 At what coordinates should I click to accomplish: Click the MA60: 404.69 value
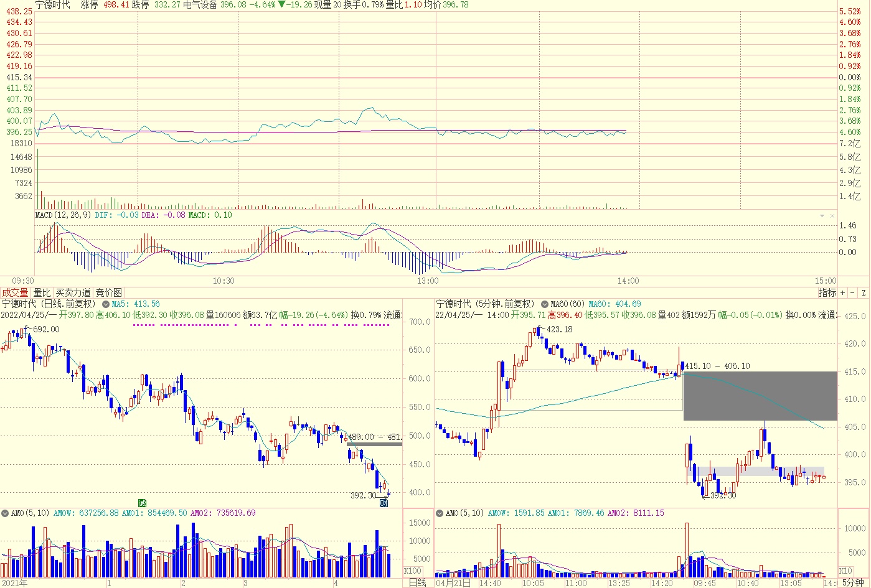click(x=615, y=304)
